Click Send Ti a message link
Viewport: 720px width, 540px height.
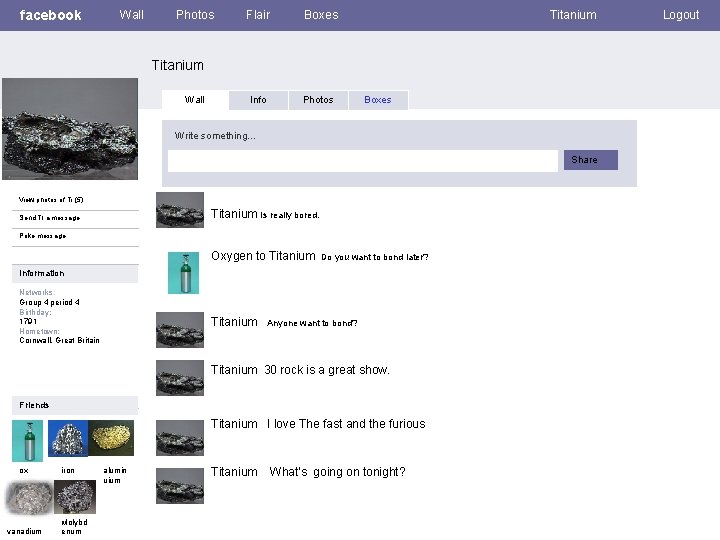[50, 218]
